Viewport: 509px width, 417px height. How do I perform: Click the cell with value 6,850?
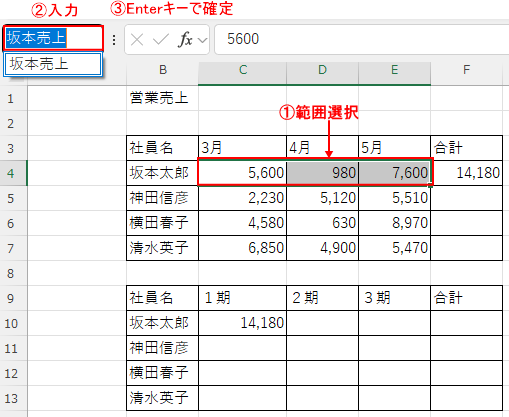point(243,248)
